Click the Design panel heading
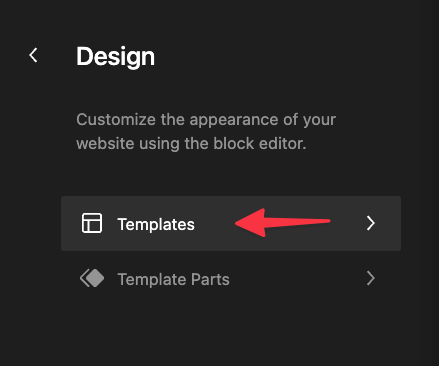The width and height of the screenshot is (439, 366). coord(115,57)
